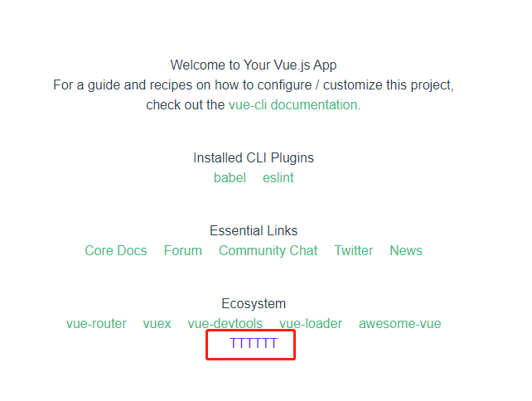Open the vue-loader link
The height and width of the screenshot is (401, 532).
(x=311, y=324)
